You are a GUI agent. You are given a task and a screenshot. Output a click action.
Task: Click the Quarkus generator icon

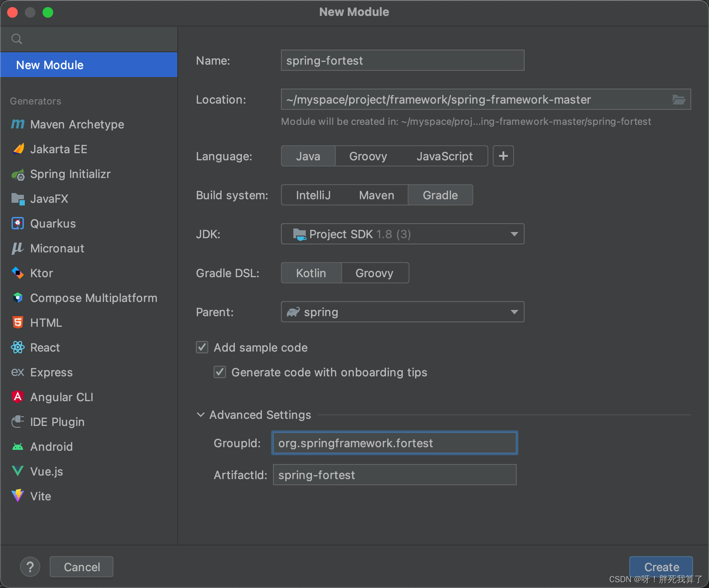(x=18, y=224)
